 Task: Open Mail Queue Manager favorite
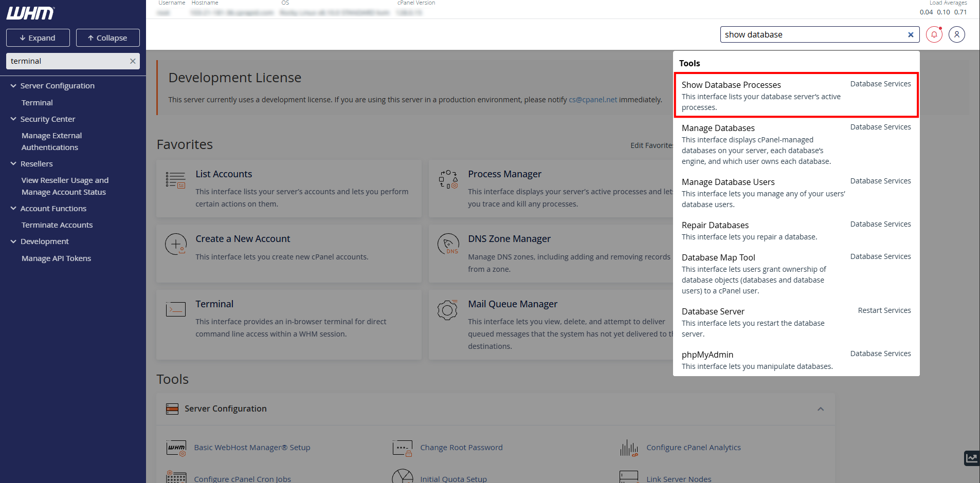coord(513,304)
